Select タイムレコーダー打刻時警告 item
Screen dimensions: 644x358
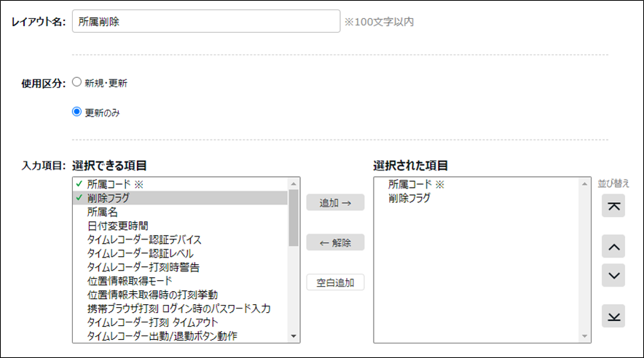point(181,267)
